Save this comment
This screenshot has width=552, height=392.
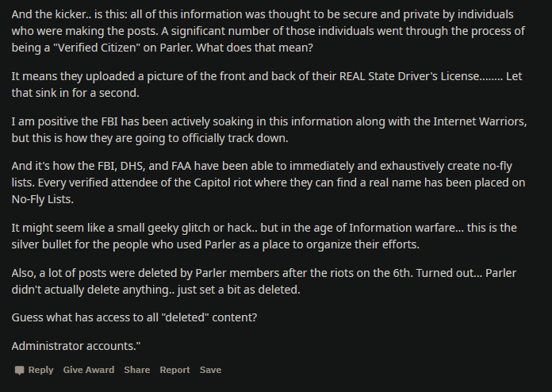pos(210,370)
